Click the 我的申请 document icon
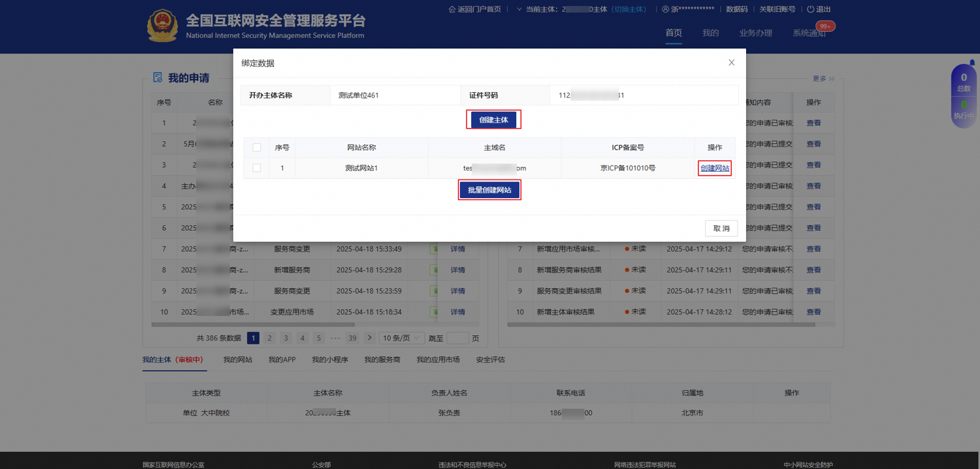The height and width of the screenshot is (469, 980). [x=158, y=78]
